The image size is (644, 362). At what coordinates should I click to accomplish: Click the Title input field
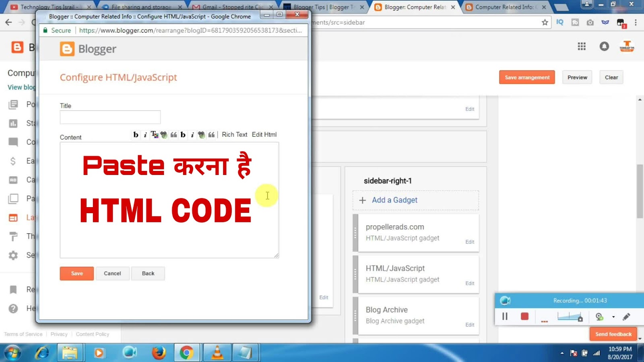[110, 117]
